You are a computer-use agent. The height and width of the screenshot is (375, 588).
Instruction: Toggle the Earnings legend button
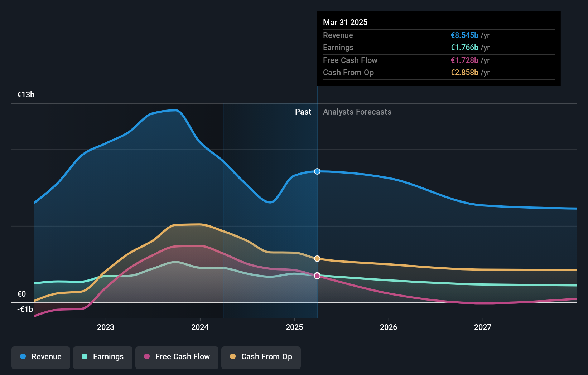point(103,357)
